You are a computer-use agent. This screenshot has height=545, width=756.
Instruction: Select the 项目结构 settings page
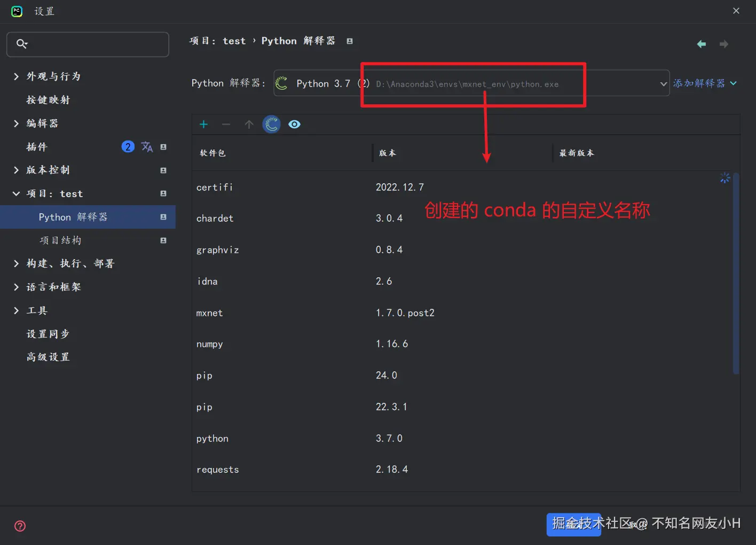point(60,240)
